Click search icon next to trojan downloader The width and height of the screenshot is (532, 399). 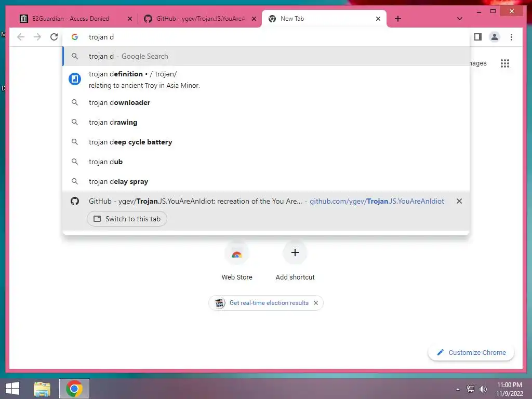pos(75,102)
